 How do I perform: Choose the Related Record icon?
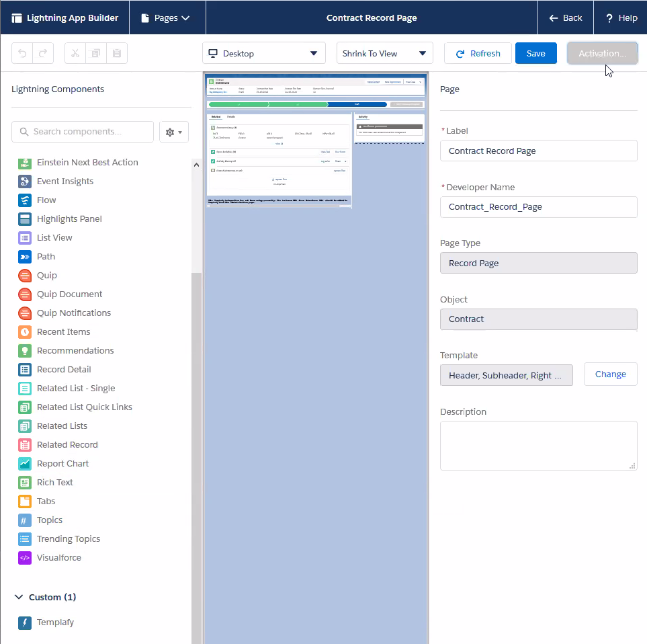click(x=25, y=445)
